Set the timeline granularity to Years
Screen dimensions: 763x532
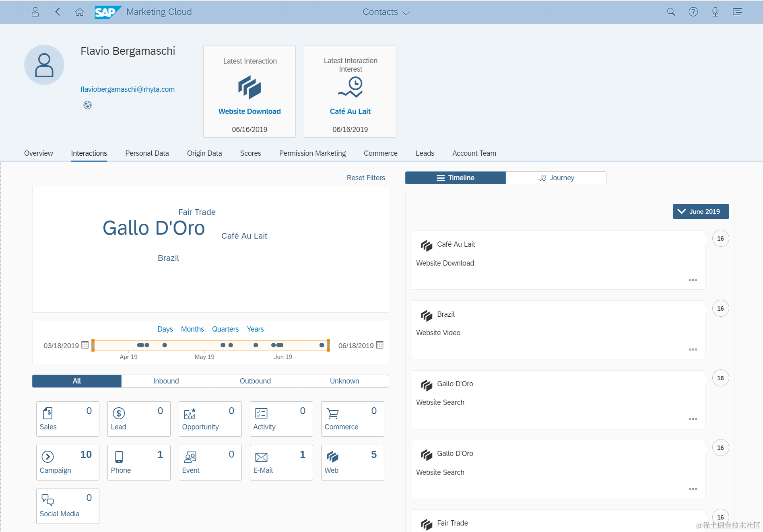point(255,329)
